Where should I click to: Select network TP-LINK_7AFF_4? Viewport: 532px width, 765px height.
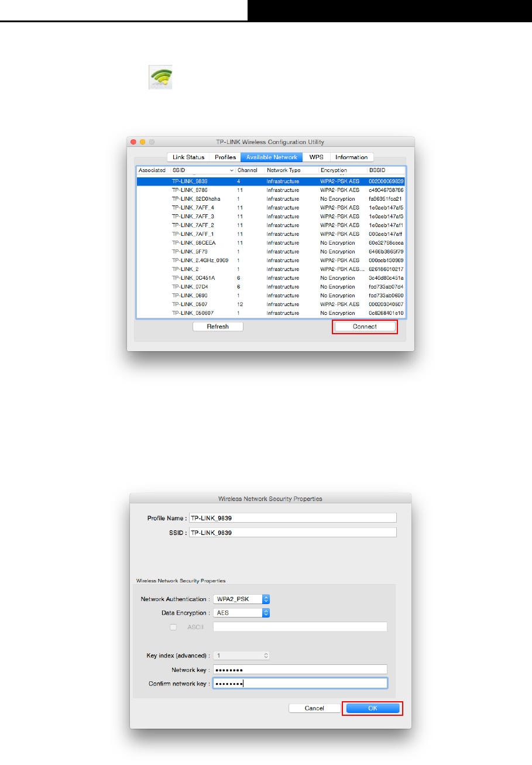click(x=271, y=208)
